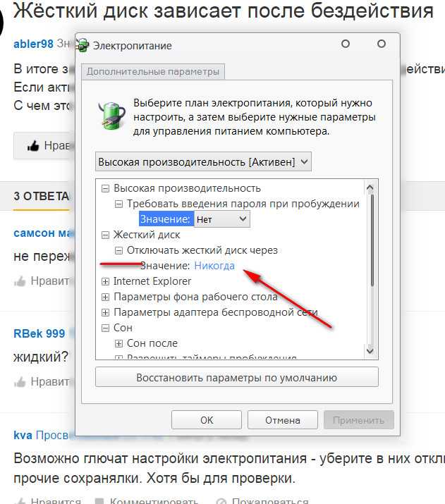This screenshot has width=445, height=504.
Task: Expand 'Параметры адаптера беспроводной сети' node
Action: pos(106,312)
